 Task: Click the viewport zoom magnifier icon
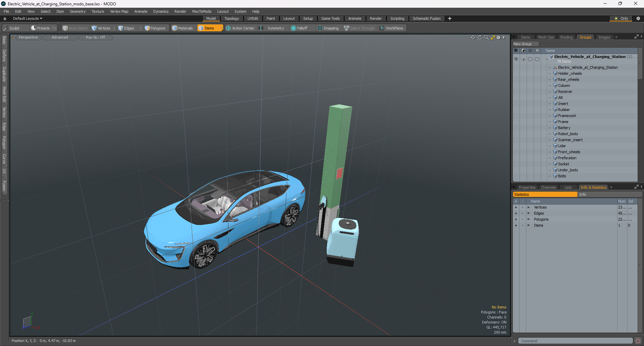pos(486,38)
